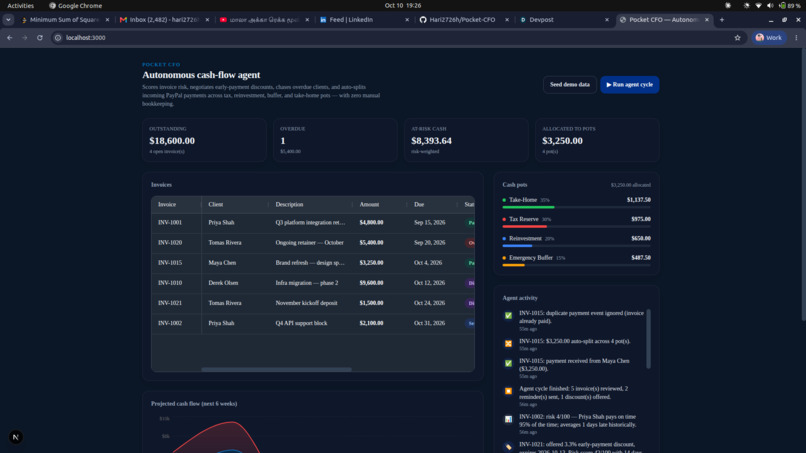Click the green Take-Home progress bar
Viewport: 806px width, 453px height.
click(528, 207)
